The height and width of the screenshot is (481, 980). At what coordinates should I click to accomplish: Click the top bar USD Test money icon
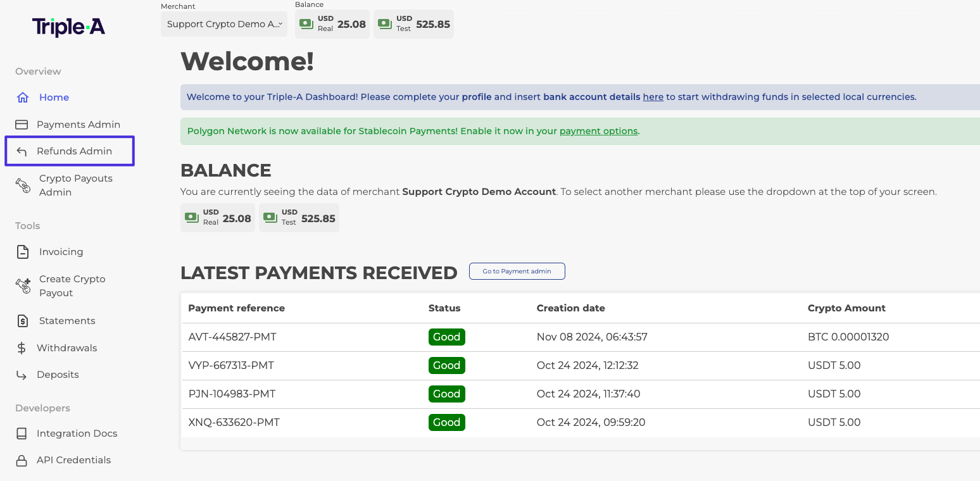pyautogui.click(x=385, y=24)
